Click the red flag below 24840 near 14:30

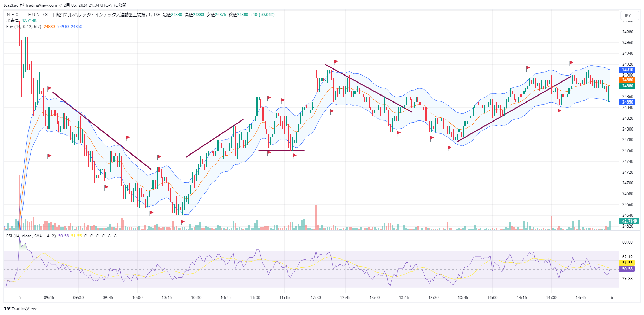(559, 111)
